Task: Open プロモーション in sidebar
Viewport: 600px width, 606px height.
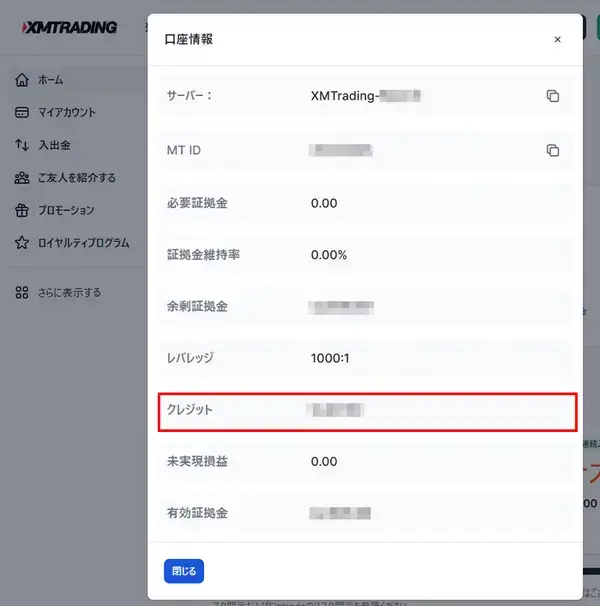Action: point(66,210)
